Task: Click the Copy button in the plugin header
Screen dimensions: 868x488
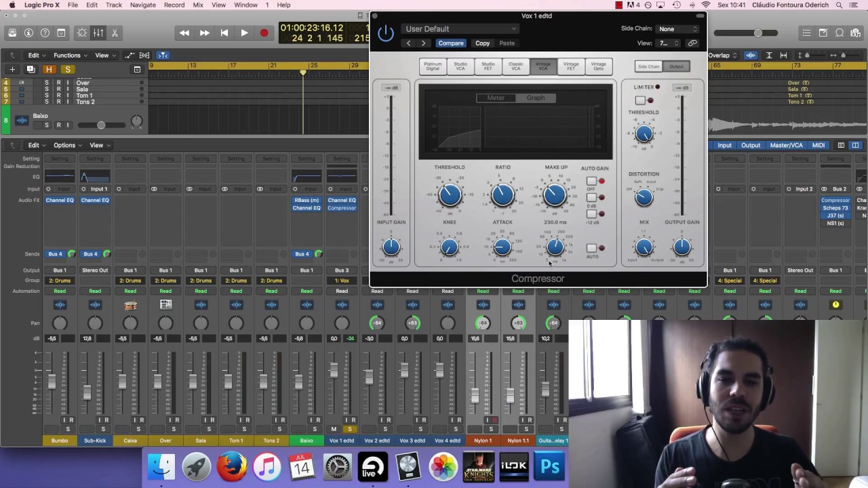Action: [x=482, y=43]
